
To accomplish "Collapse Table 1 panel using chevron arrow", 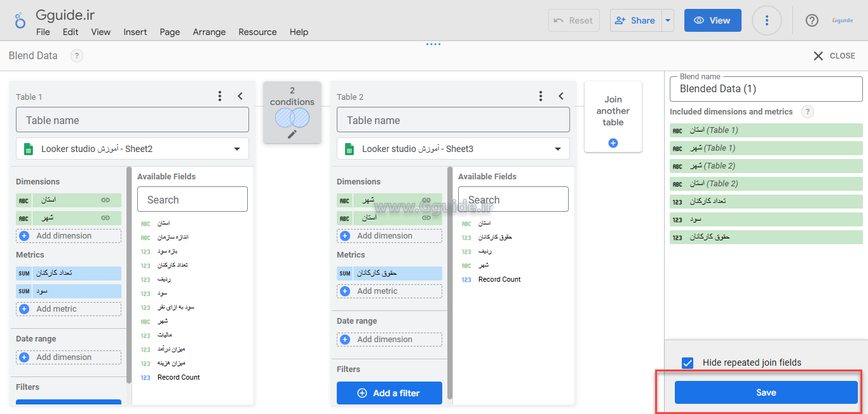I will coord(240,96).
